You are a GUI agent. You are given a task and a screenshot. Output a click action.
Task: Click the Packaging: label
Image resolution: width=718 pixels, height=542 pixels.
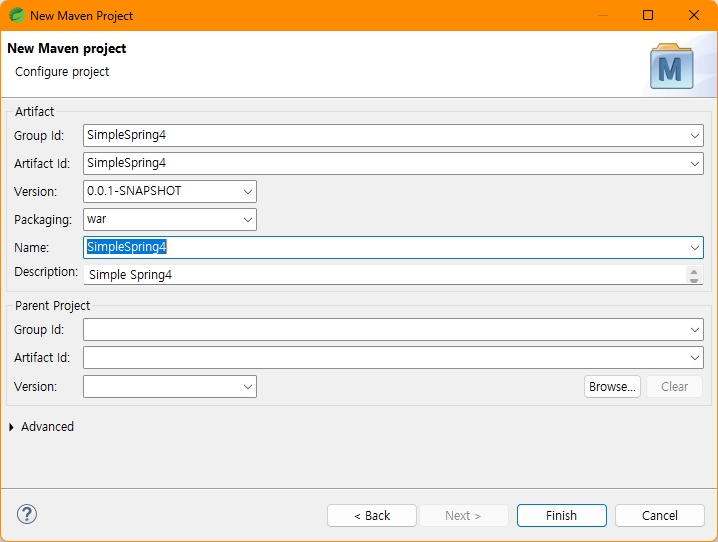(43, 220)
